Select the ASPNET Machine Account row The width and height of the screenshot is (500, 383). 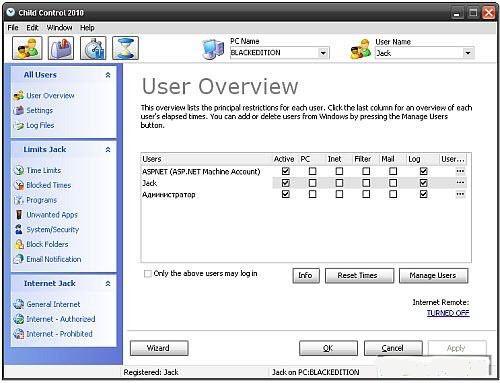tap(304, 171)
